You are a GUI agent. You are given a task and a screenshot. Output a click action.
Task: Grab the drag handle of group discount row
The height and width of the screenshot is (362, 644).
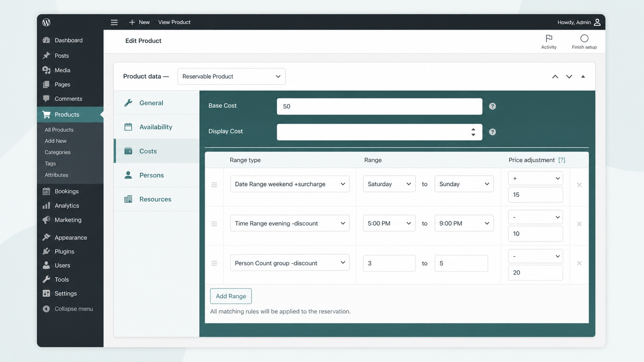pyautogui.click(x=214, y=263)
